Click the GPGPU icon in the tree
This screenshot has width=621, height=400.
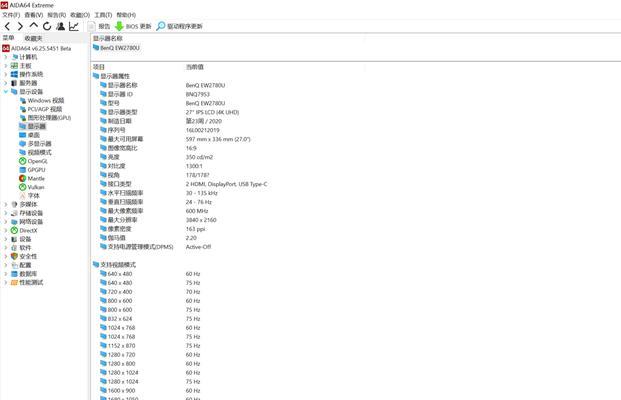coord(23,170)
